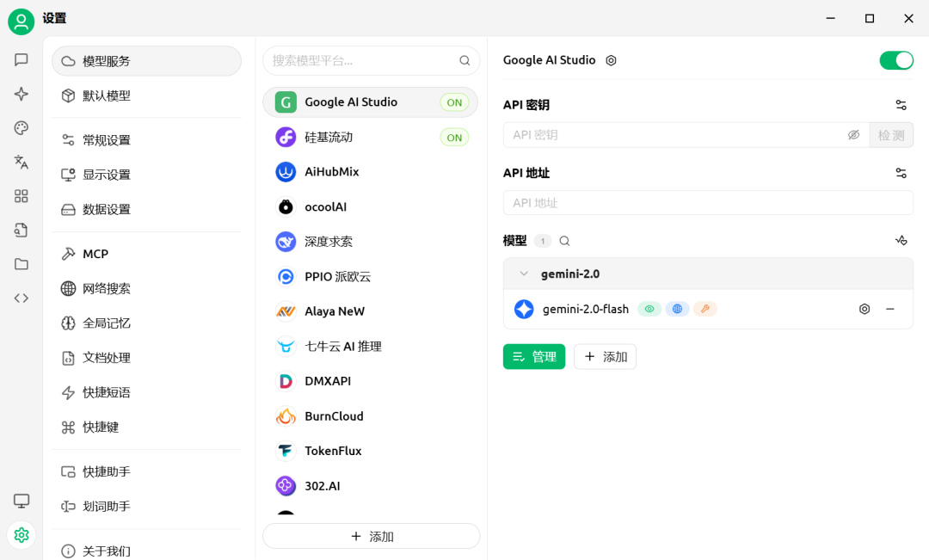
Task: Open 快捷键 settings menu
Action: click(146, 428)
